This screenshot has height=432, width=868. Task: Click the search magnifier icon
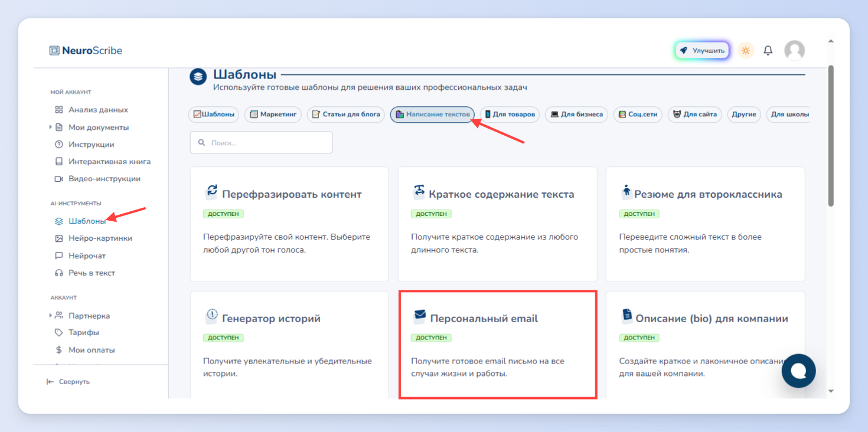point(202,142)
